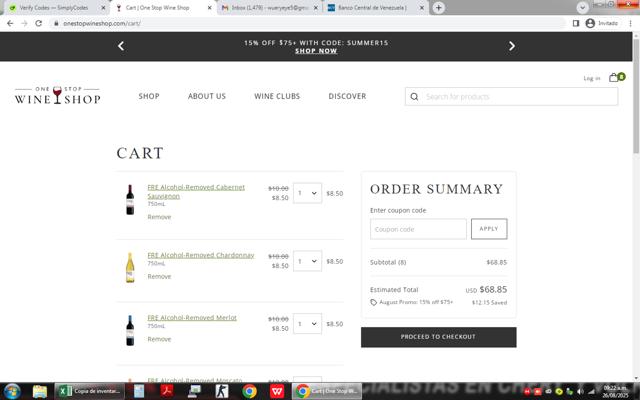The image size is (640, 400).
Task: Click the Log in link
Action: coord(592,78)
